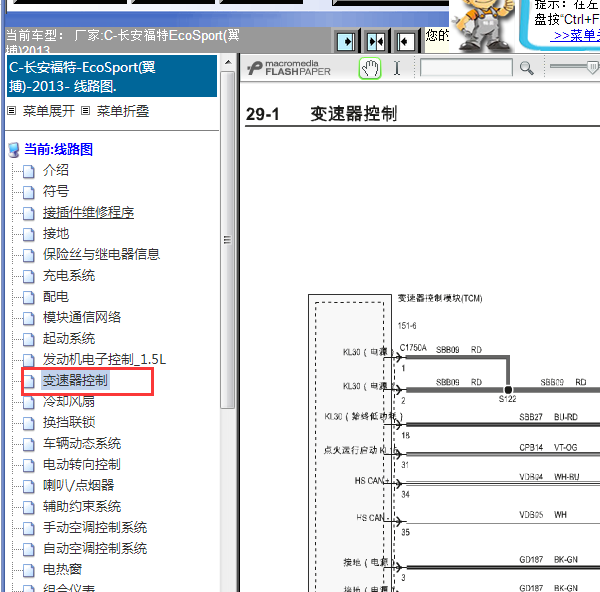
Task: Open the 模块通信网络 tree item
Action: (82, 317)
